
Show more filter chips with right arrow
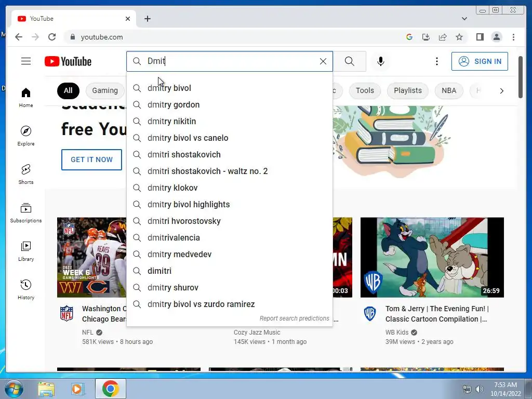point(501,90)
